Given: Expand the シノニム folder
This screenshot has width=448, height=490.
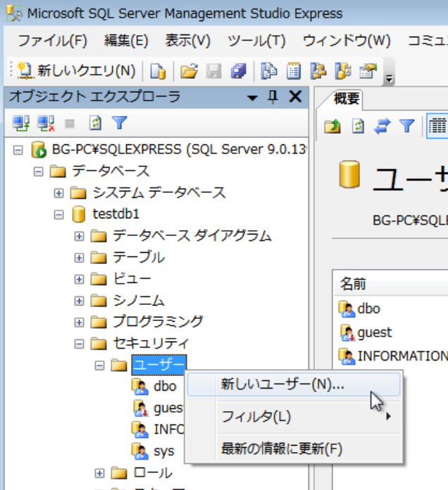Looking at the screenshot, I should pyautogui.click(x=79, y=301).
